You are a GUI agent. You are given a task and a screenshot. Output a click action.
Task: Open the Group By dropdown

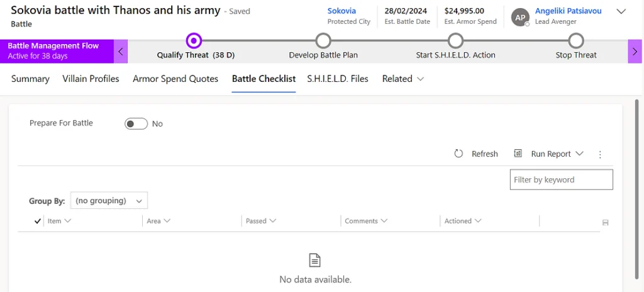109,201
